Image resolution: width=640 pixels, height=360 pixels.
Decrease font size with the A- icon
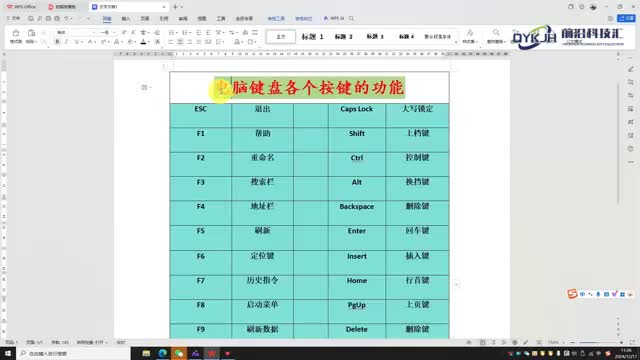(133, 32)
